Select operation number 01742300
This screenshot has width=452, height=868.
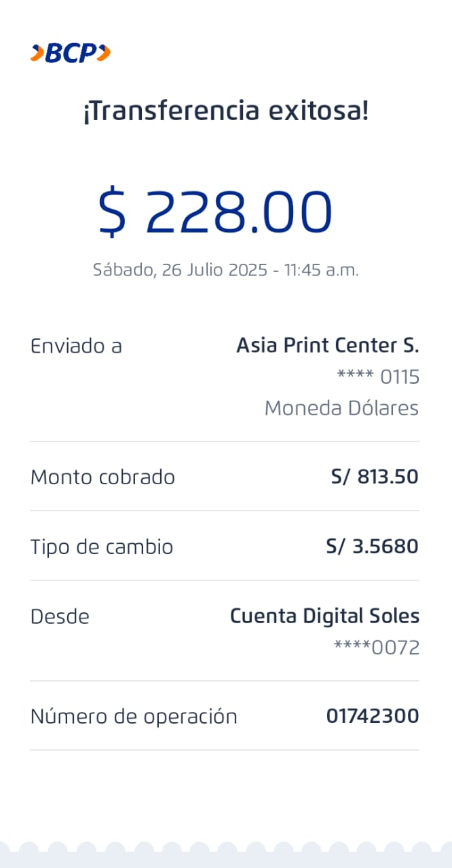pyautogui.click(x=373, y=716)
